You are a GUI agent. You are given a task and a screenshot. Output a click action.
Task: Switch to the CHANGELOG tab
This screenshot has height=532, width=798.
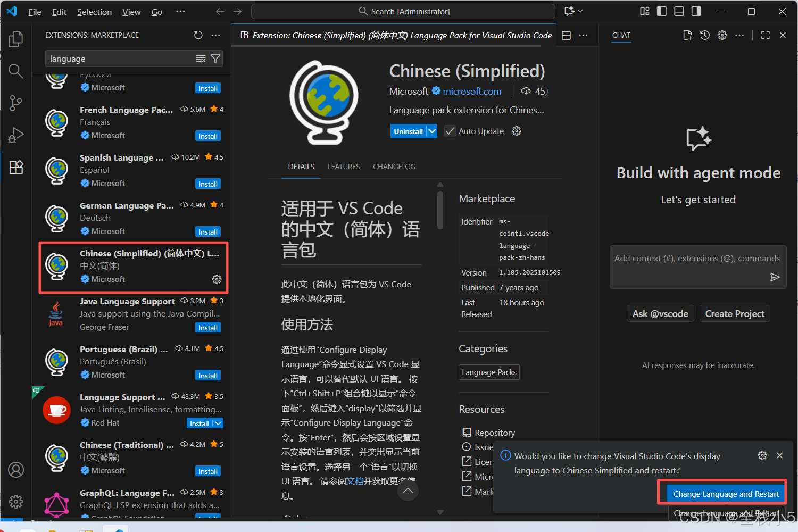394,167
